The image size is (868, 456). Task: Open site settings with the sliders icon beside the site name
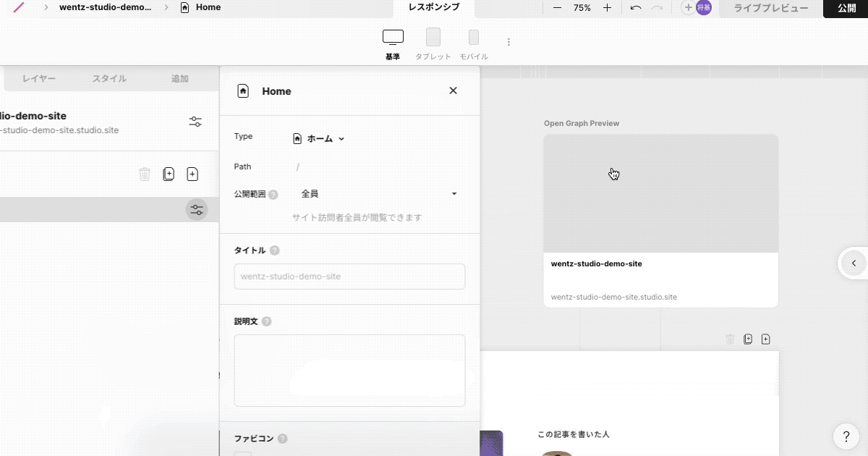195,121
